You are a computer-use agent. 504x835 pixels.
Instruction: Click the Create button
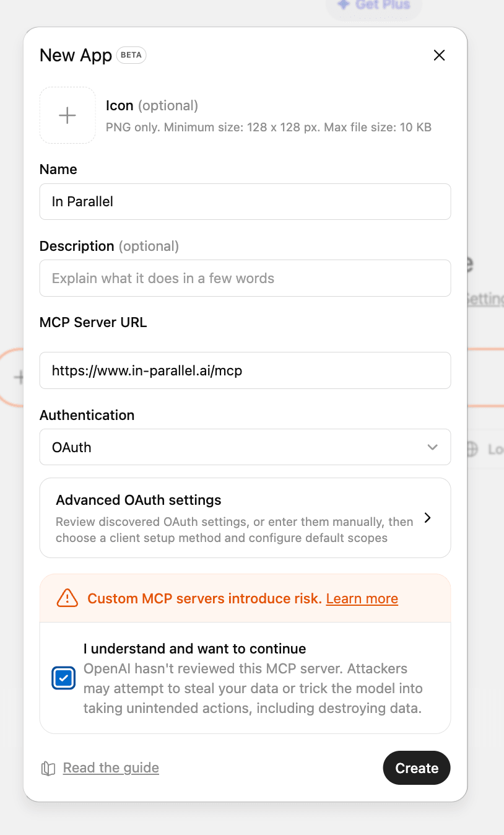pyautogui.click(x=417, y=768)
